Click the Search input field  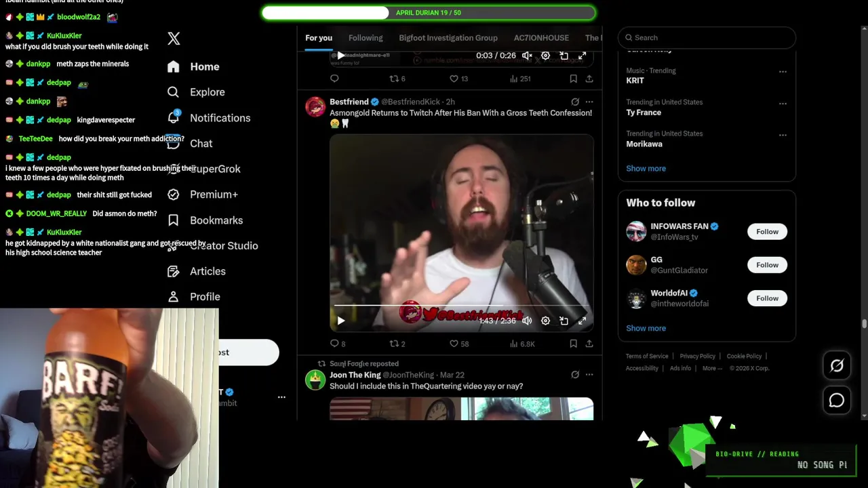tap(707, 38)
